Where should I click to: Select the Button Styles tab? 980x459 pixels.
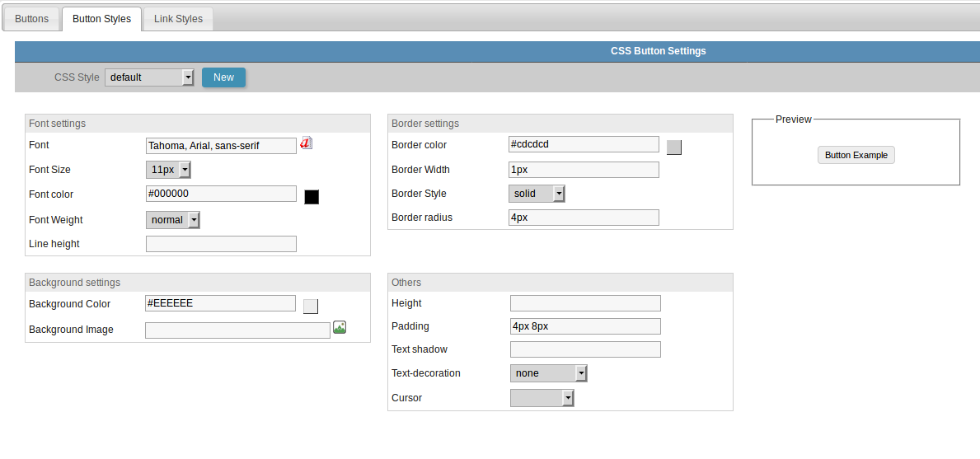tap(101, 19)
